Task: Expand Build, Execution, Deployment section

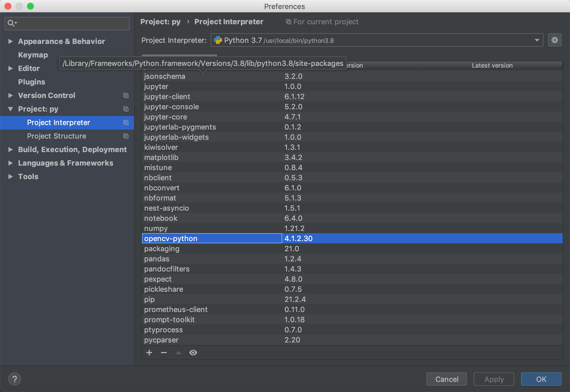Action: point(10,150)
